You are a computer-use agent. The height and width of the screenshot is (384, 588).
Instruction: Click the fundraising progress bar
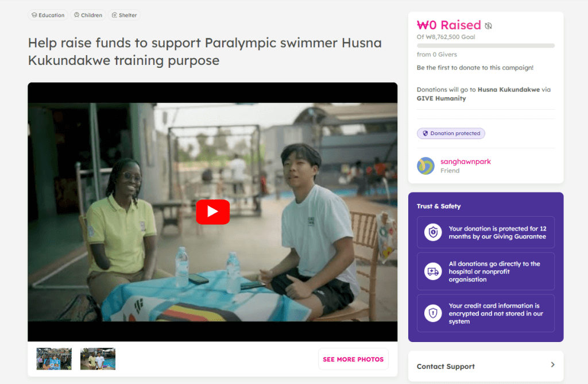[x=486, y=46]
